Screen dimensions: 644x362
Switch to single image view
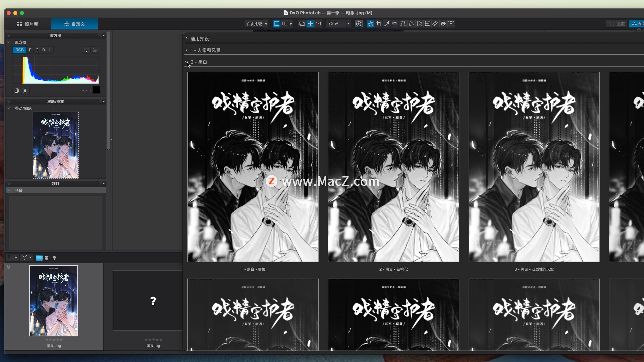coord(277,24)
